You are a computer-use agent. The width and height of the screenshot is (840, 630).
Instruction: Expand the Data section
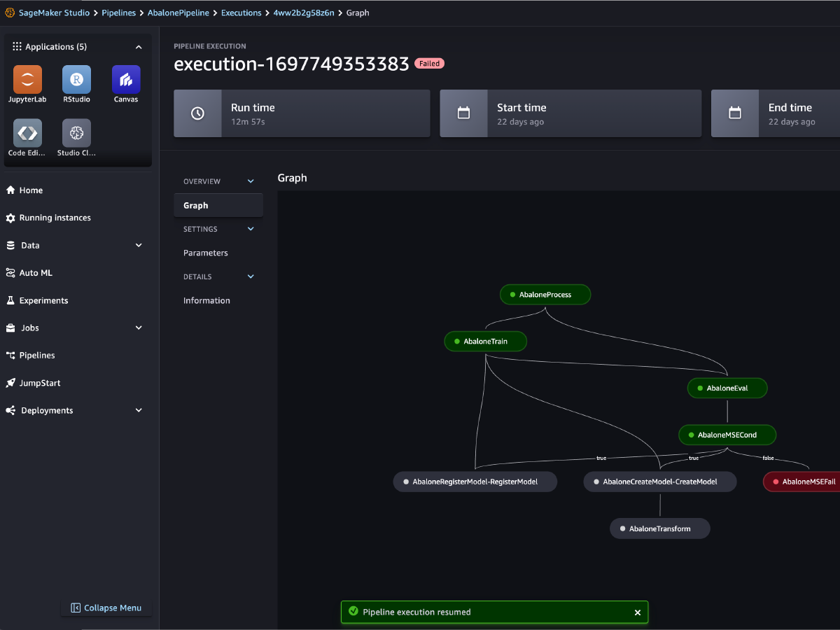coord(138,245)
